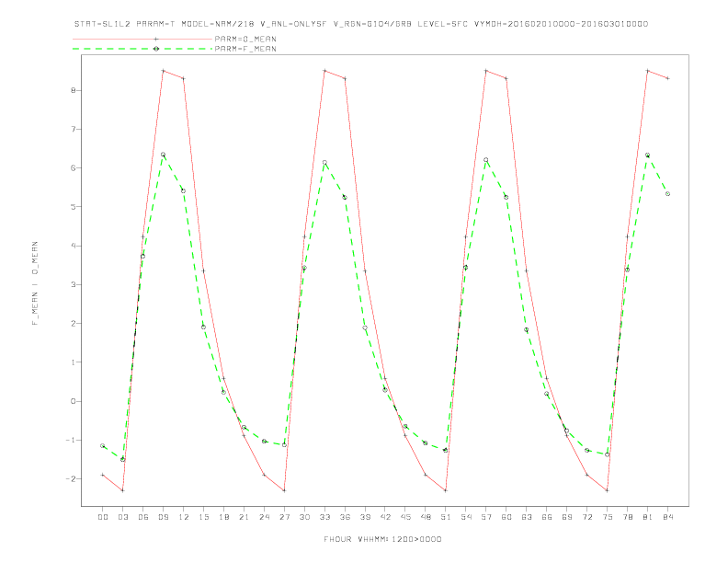Screen dimensions: 728x563
Task: Click x-axis tick label 78
Action: [627, 517]
